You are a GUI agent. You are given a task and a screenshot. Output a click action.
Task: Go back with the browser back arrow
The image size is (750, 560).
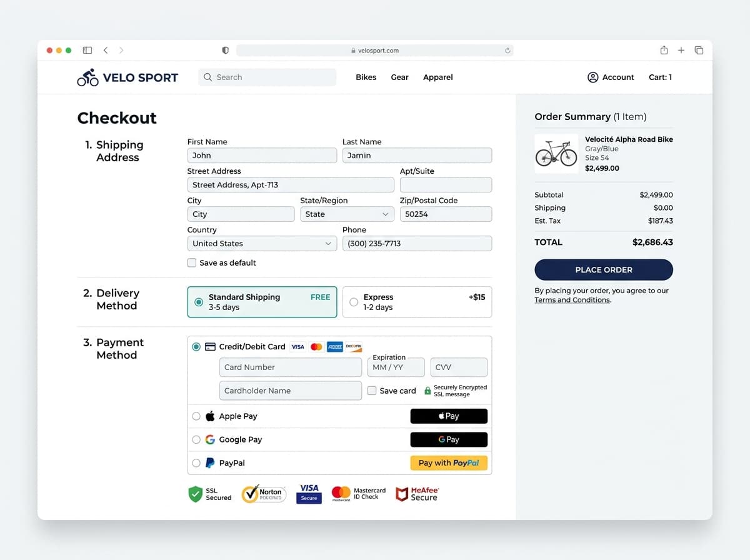[106, 50]
